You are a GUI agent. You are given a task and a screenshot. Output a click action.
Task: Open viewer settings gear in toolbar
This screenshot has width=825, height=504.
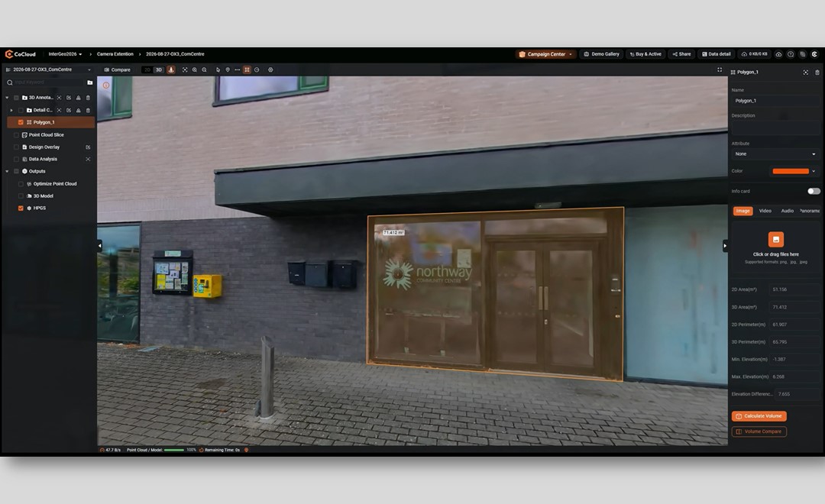click(270, 69)
